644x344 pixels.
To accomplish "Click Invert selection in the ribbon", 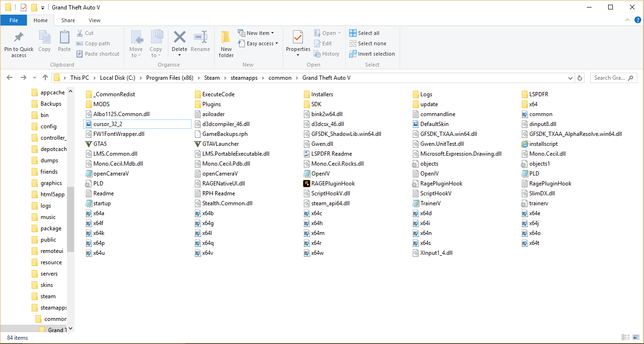I will point(372,54).
